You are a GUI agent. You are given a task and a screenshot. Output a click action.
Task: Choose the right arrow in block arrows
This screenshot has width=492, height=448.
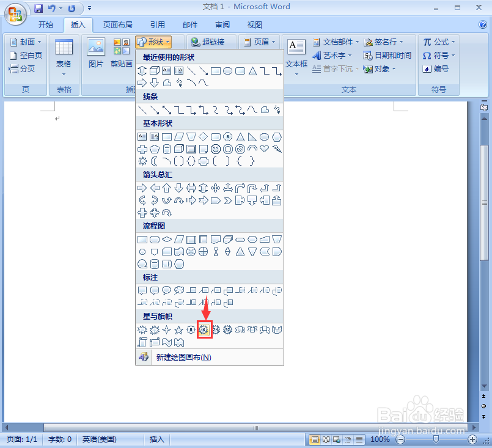142,188
